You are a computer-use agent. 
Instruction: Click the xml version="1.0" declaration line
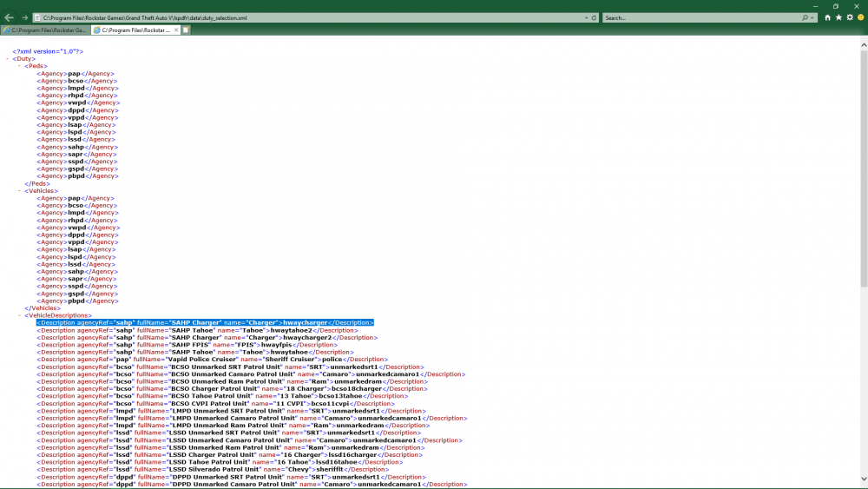coord(48,51)
